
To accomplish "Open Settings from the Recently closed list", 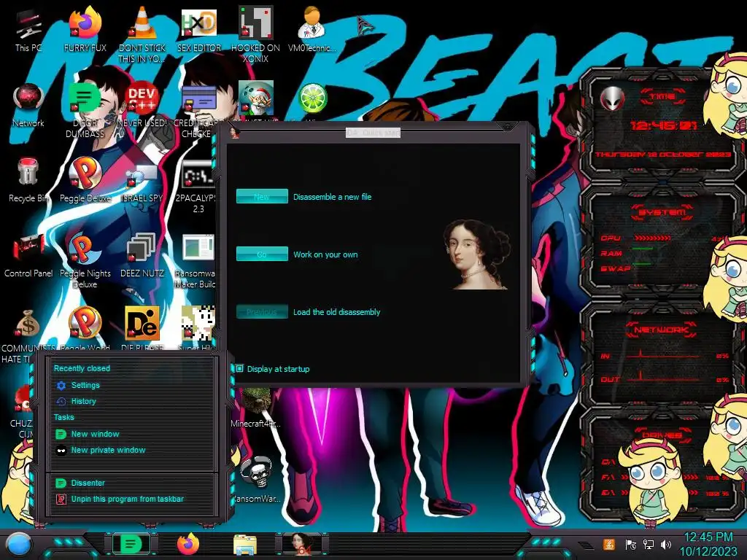I will [x=85, y=385].
